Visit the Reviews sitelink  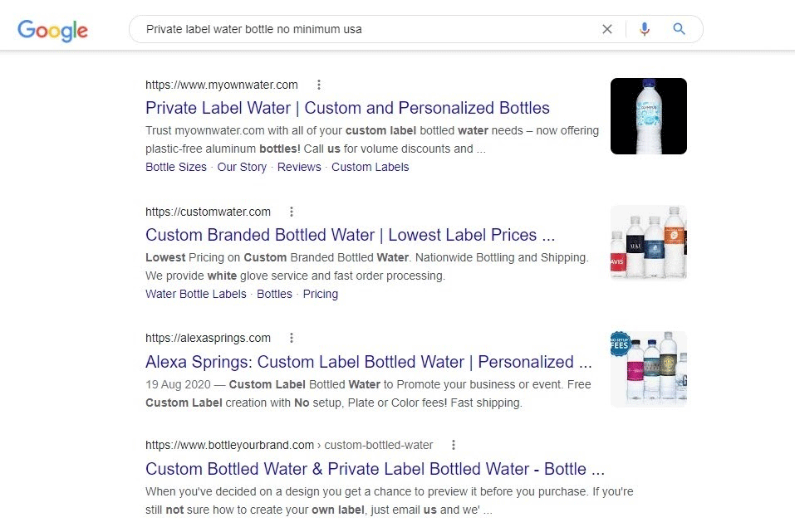[299, 167]
